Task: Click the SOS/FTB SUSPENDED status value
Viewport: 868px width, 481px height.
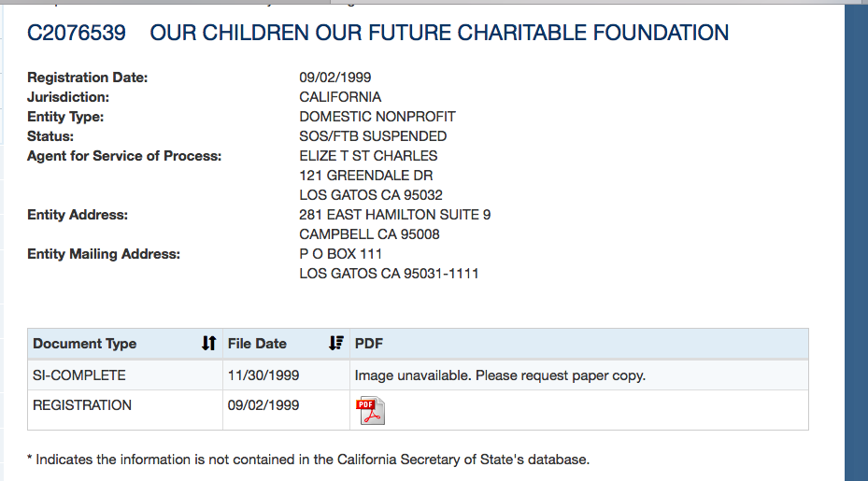Action: (373, 136)
